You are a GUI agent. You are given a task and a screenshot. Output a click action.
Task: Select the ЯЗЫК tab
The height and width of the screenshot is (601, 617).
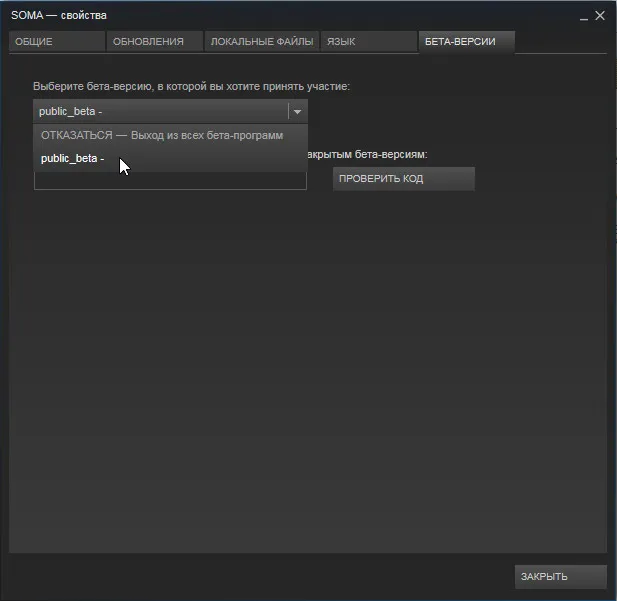pyautogui.click(x=367, y=41)
